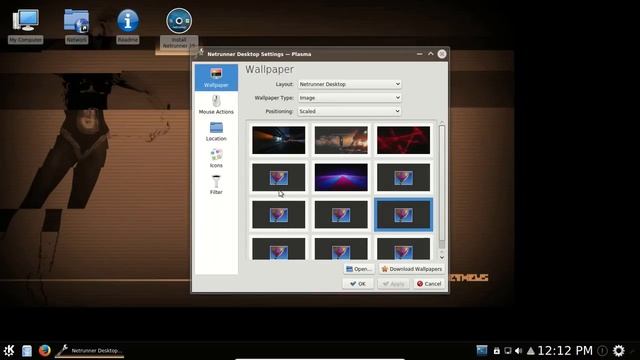Image resolution: width=640 pixels, height=360 pixels.
Task: Click the wallpaper list scroll-up arrow
Action: pos(442,122)
